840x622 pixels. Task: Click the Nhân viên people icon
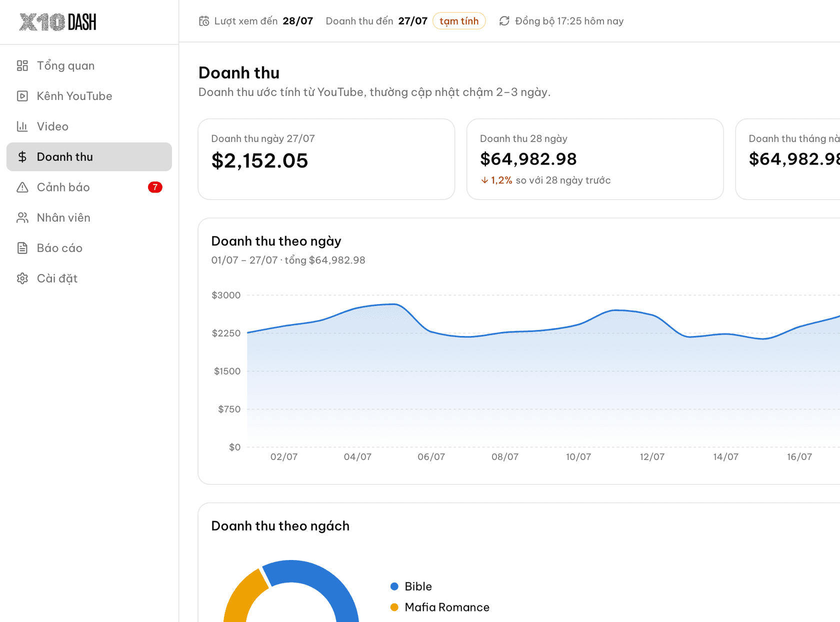[x=22, y=217]
